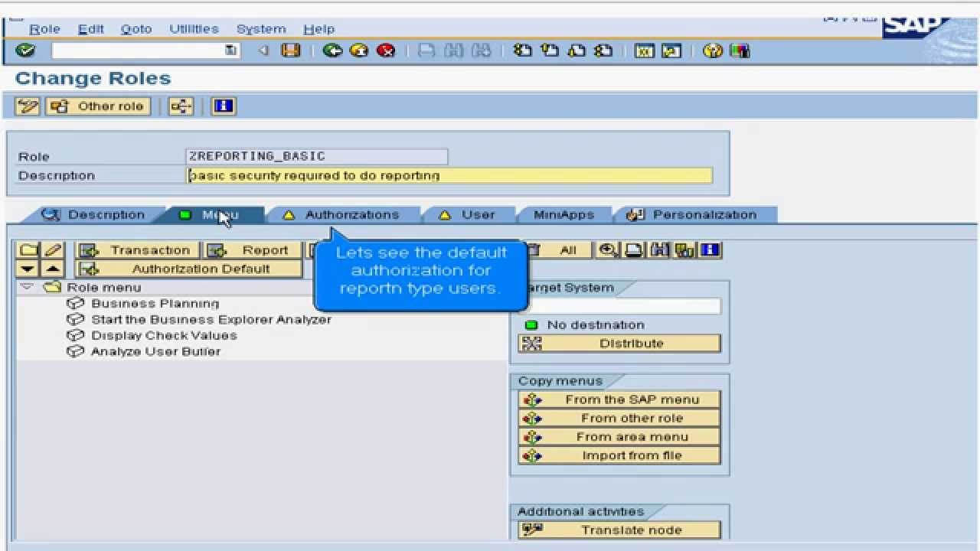Click the Target System input field
Screen dimensions: 980x551
[x=619, y=306]
